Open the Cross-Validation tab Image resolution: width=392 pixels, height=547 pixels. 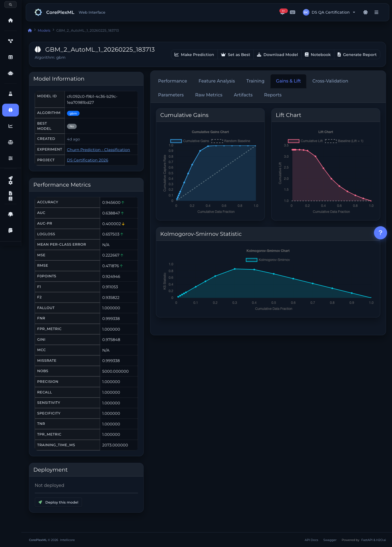coord(330,81)
